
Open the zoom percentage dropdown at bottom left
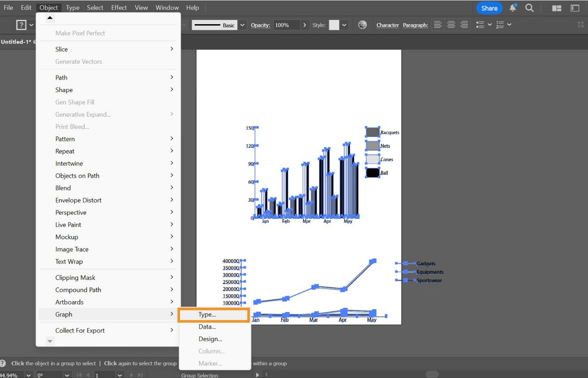point(28,375)
